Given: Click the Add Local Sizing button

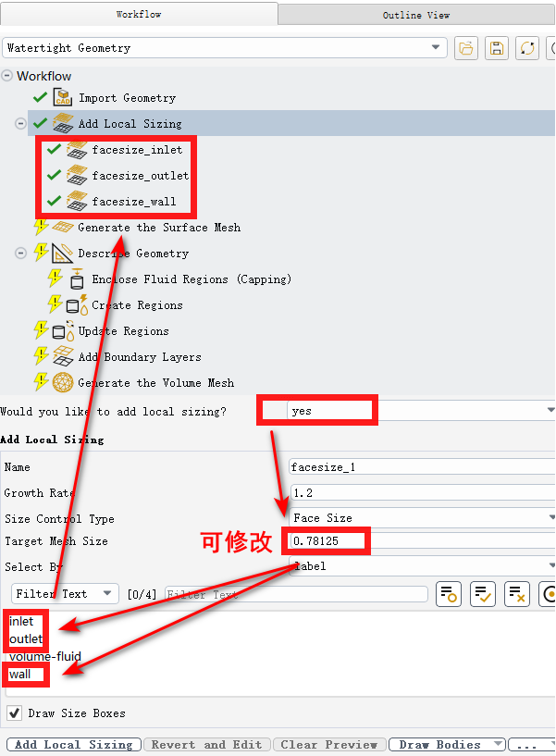Looking at the screenshot, I should 74,744.
